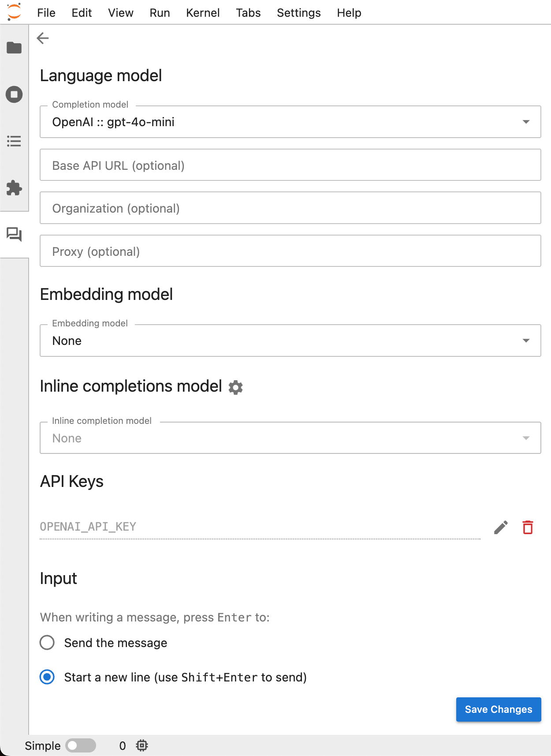Viewport: 551px width, 756px height.
Task: Show the Table of Contents panel
Action: tap(14, 141)
